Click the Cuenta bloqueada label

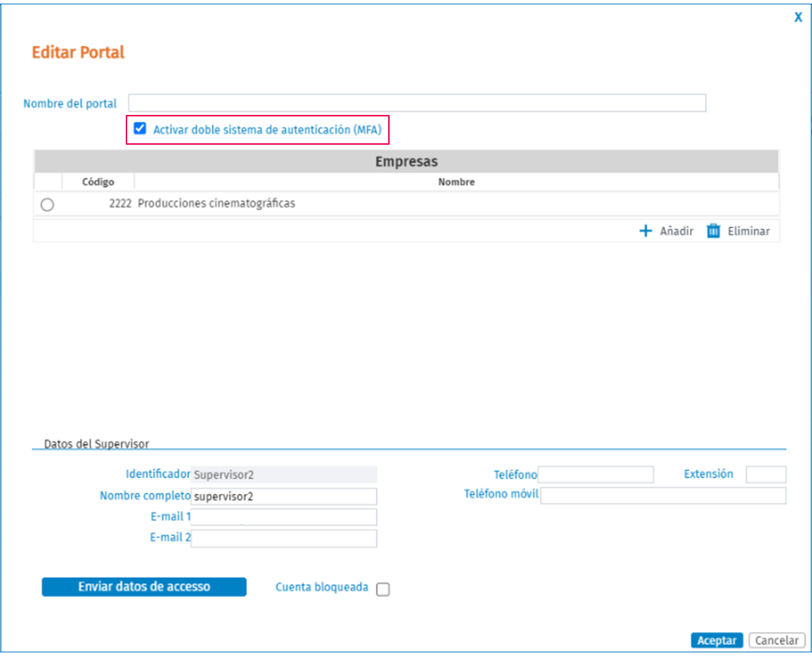[321, 587]
